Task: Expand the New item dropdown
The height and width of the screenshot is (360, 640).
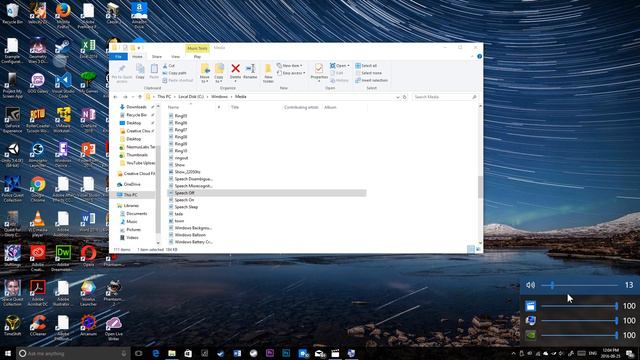Action: pyautogui.click(x=289, y=66)
